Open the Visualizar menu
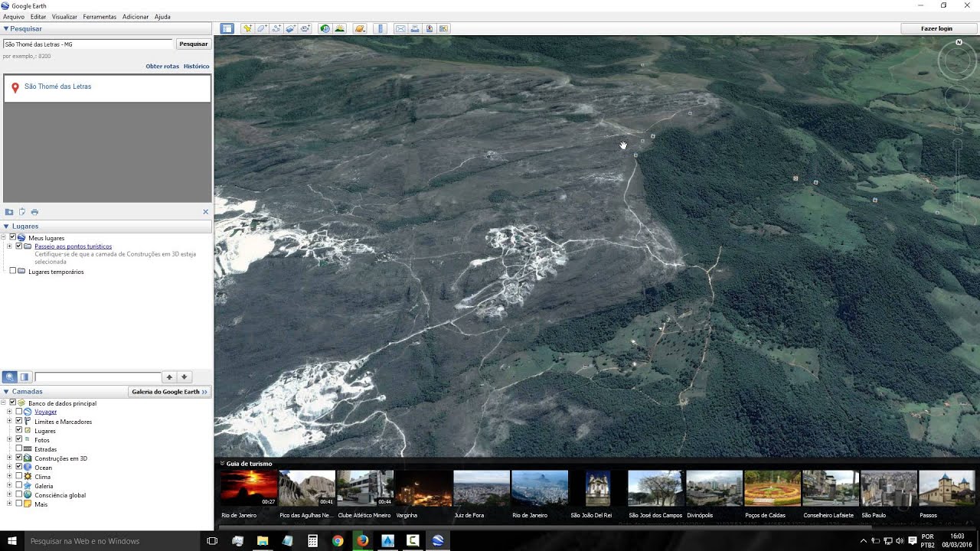The width and height of the screenshot is (980, 551). point(64,16)
